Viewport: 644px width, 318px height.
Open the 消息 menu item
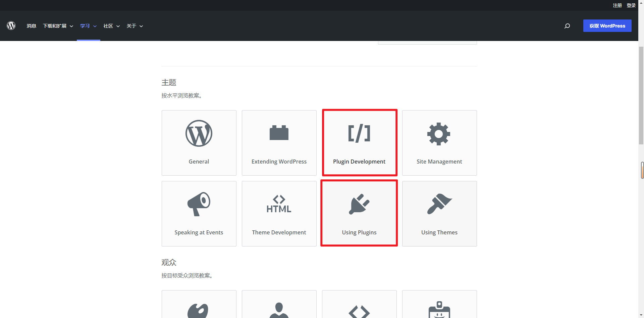coord(32,26)
